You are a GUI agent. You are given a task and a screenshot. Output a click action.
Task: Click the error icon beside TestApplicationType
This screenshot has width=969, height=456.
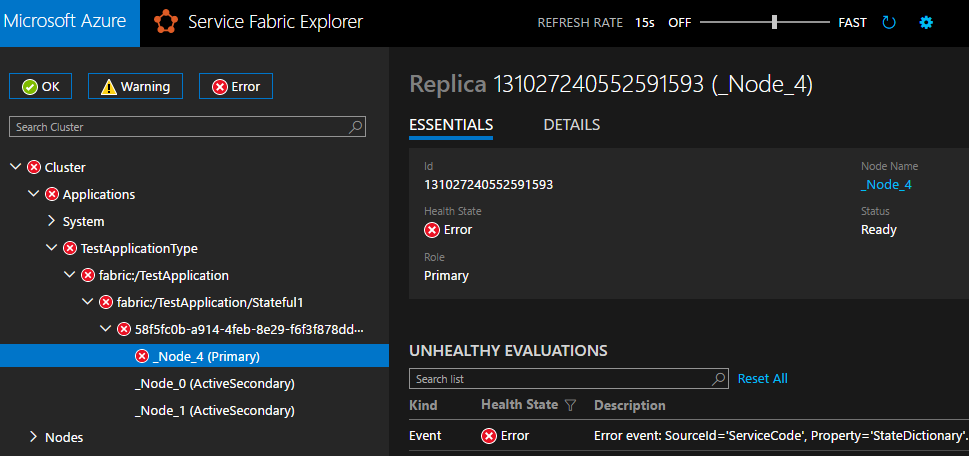click(x=70, y=248)
